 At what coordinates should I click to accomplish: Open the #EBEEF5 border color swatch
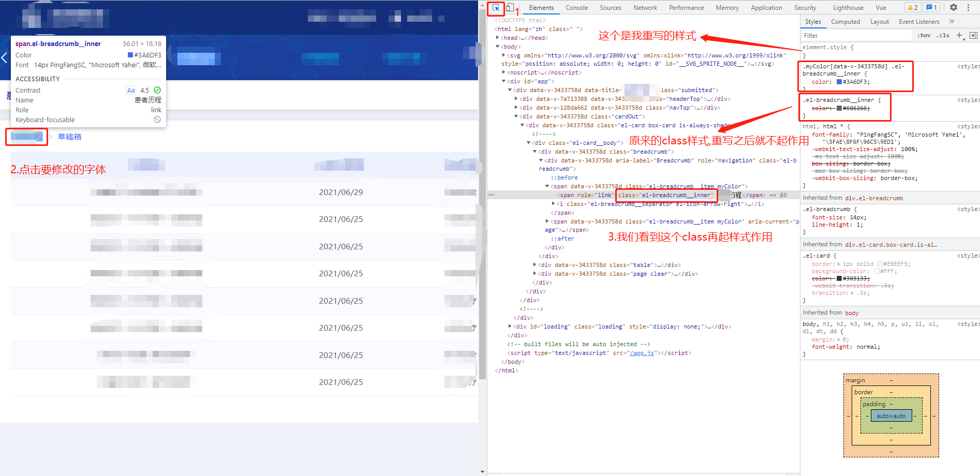tap(880, 264)
